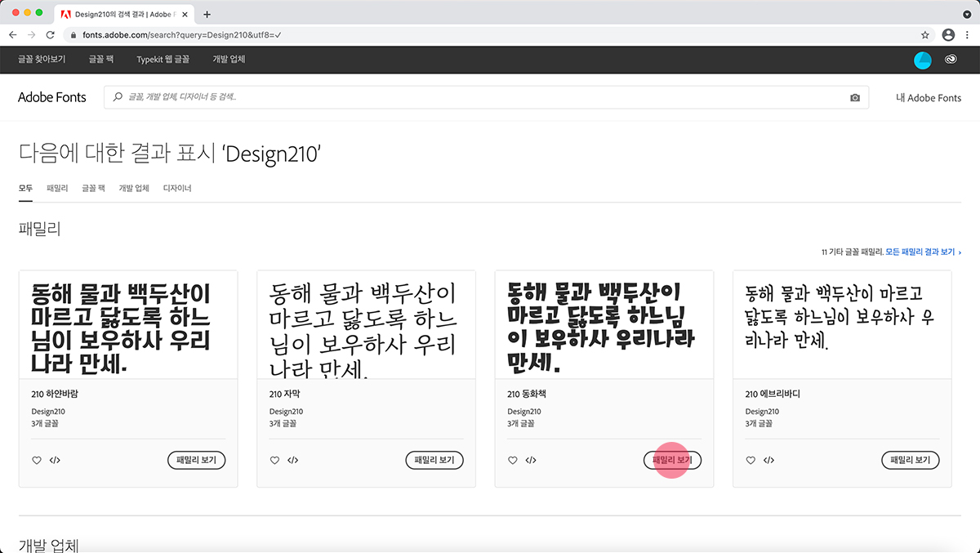The image size is (980, 553).
Task: Open embed code for 210 에브리바디
Action: click(768, 461)
